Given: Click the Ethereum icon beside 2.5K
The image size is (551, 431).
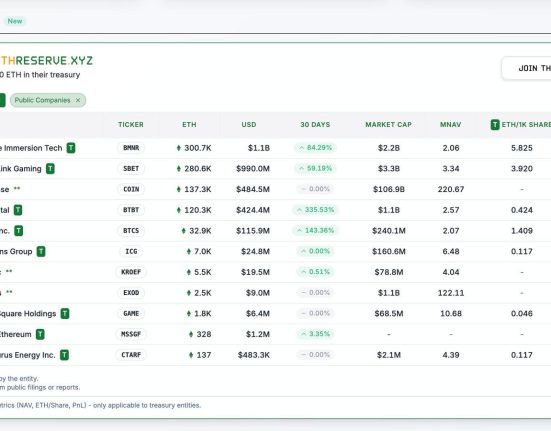Looking at the screenshot, I should click(x=189, y=293).
